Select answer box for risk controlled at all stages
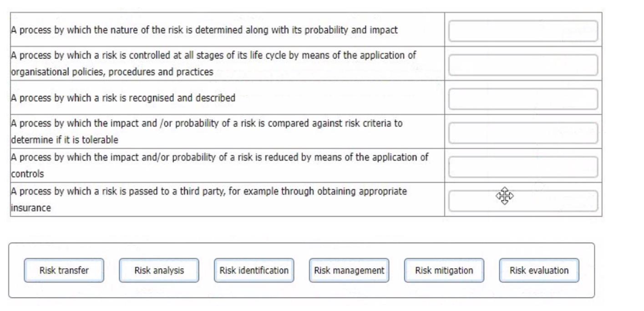The image size is (644, 311). (523, 65)
